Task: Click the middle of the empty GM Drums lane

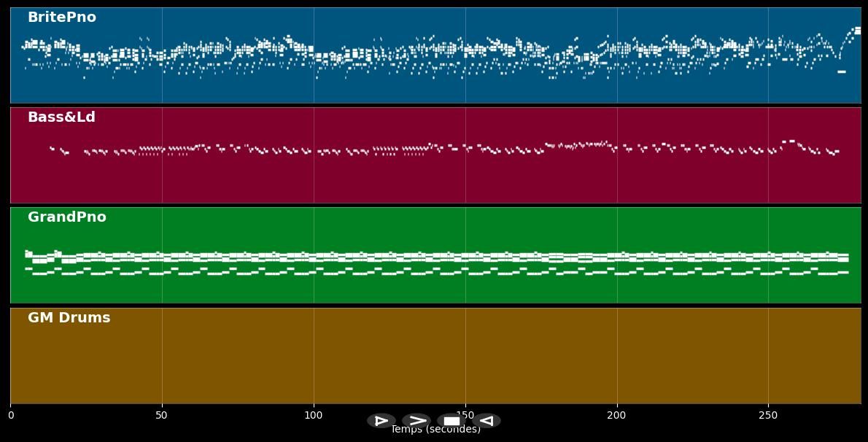Action: (435, 356)
